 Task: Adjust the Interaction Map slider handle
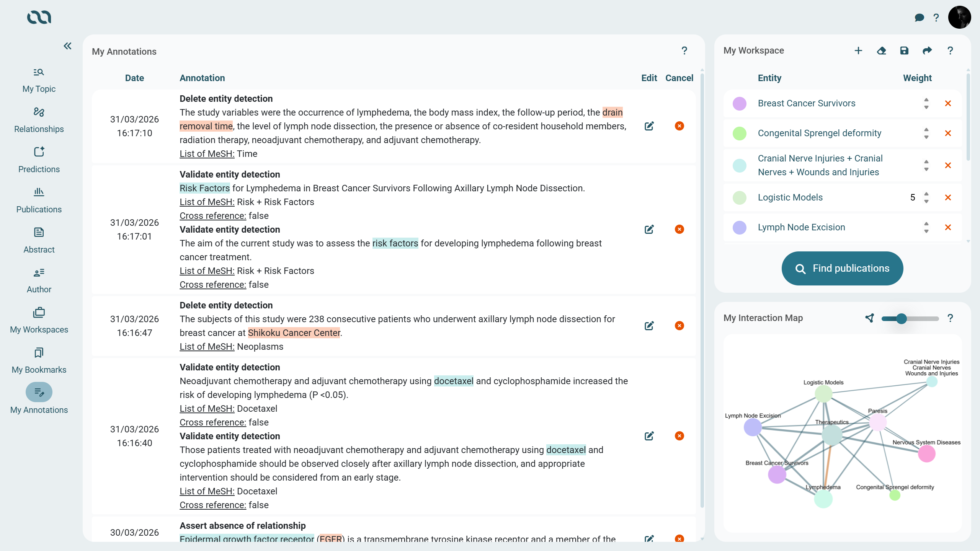(902, 318)
